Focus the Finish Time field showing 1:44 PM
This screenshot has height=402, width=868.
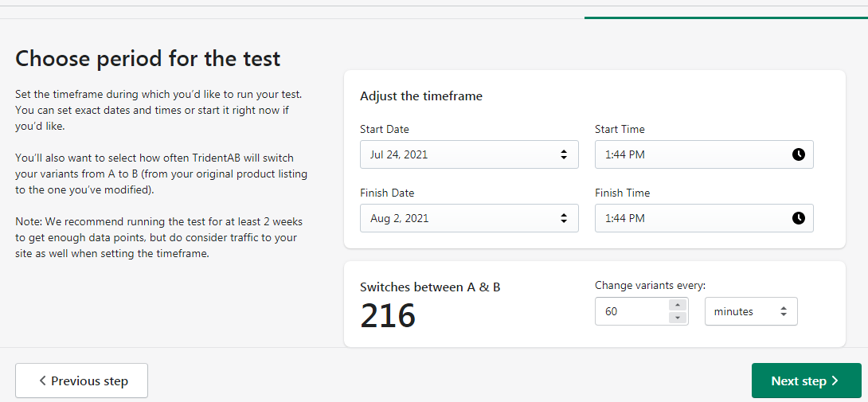coord(691,218)
